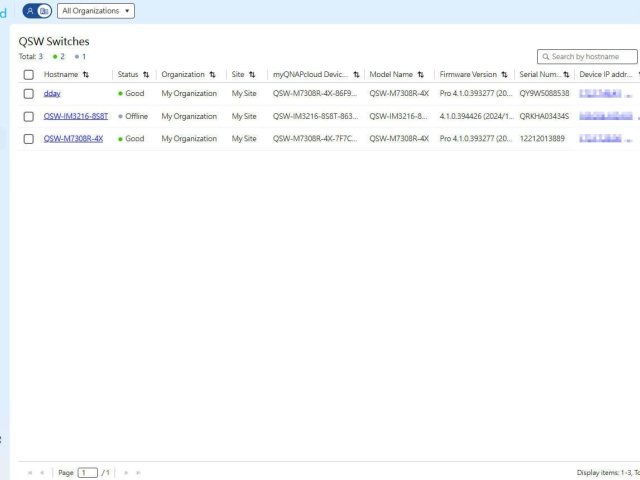
Task: Go to last page button
Action: tap(138, 473)
